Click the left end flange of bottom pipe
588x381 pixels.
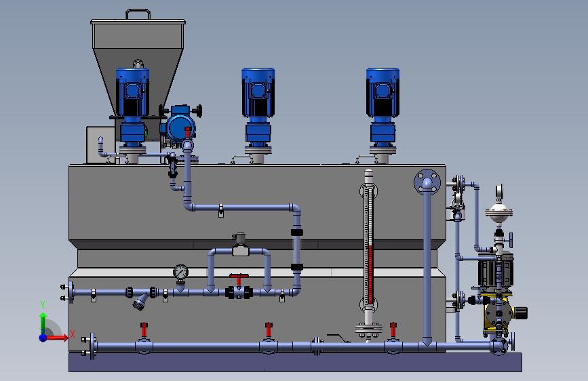[92, 346]
